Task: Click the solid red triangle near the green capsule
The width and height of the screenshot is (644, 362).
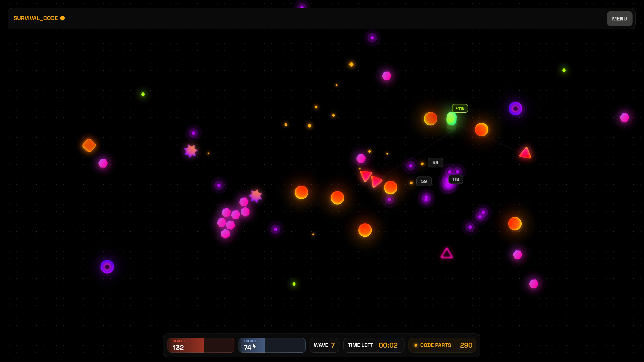Action: click(525, 153)
